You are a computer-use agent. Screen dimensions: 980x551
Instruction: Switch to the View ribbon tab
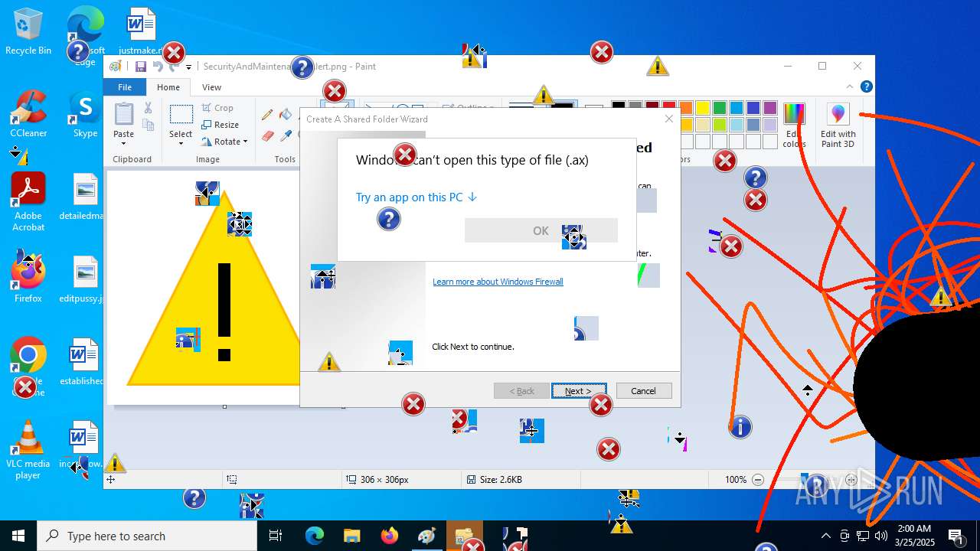[x=212, y=87]
